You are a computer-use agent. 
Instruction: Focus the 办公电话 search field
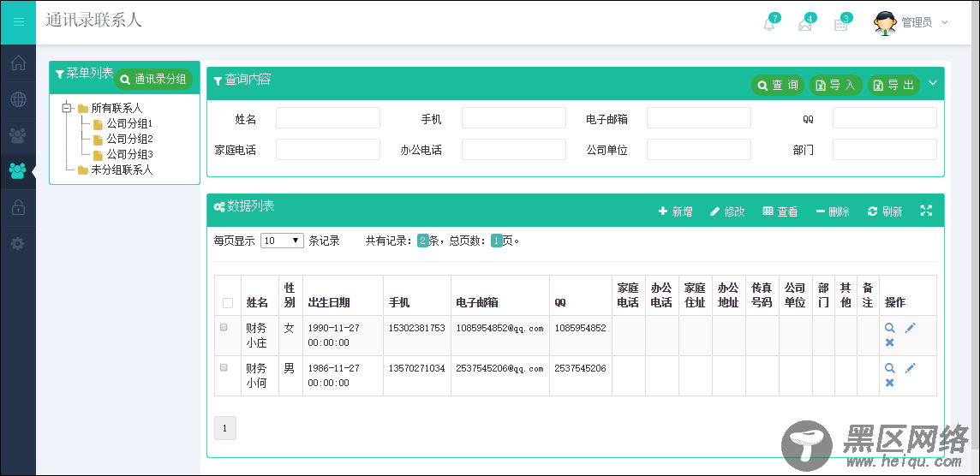514,149
